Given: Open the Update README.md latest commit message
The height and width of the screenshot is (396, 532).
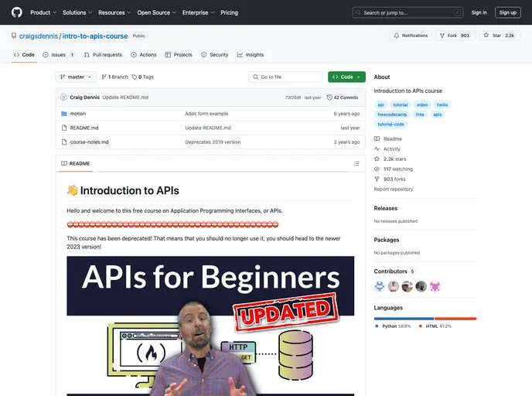Looking at the screenshot, I should (125, 97).
